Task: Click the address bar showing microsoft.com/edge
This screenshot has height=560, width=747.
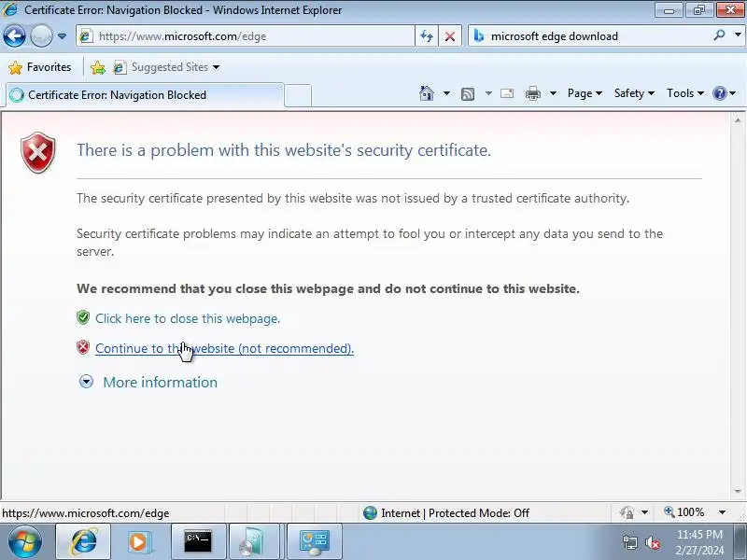Action: tap(245, 36)
